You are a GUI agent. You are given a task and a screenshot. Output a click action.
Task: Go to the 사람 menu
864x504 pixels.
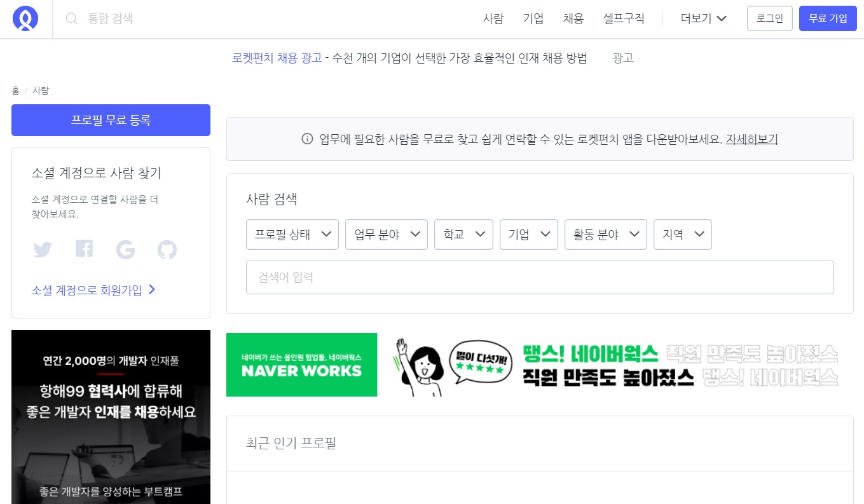[x=493, y=18]
